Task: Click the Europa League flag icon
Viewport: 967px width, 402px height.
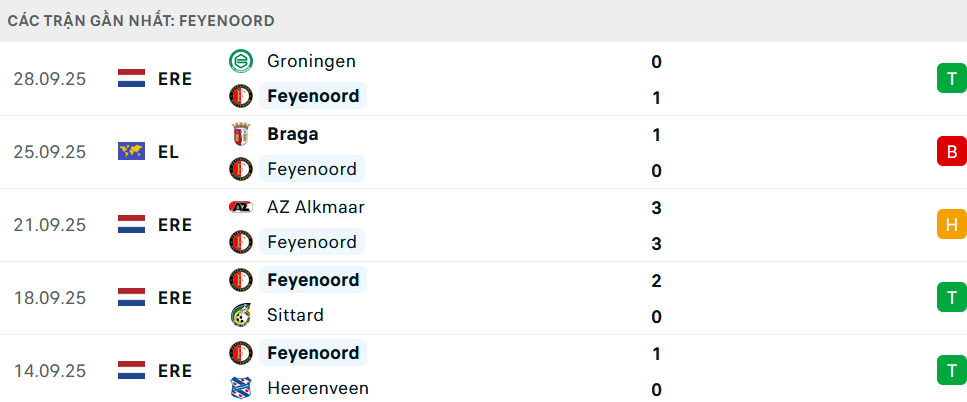Action: click(x=131, y=152)
